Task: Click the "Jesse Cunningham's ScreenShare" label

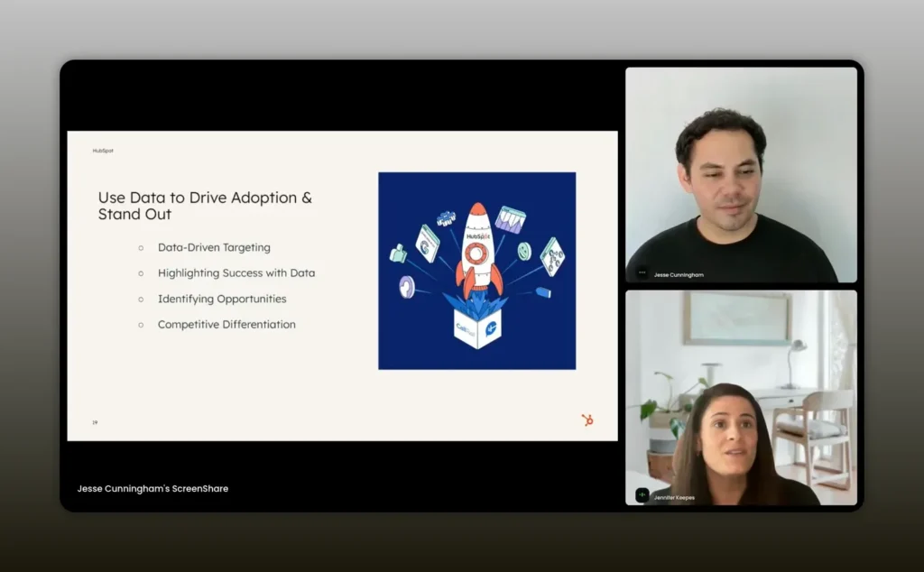Action: [152, 488]
